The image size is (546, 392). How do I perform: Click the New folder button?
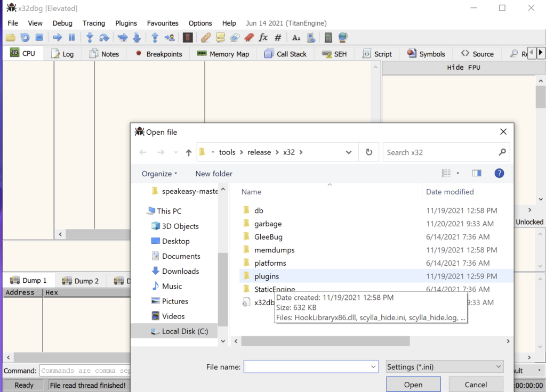214,174
